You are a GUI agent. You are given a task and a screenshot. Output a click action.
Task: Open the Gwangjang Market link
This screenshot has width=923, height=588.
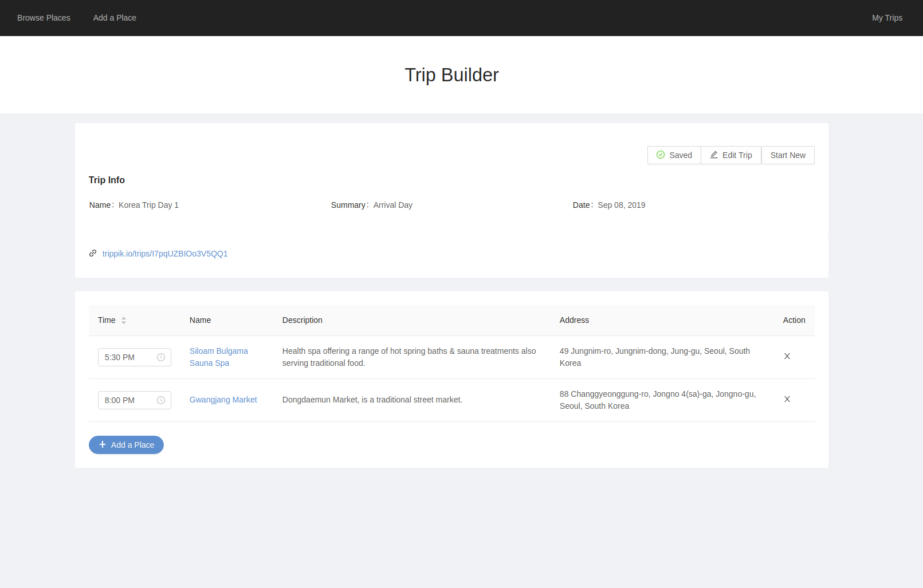(223, 400)
